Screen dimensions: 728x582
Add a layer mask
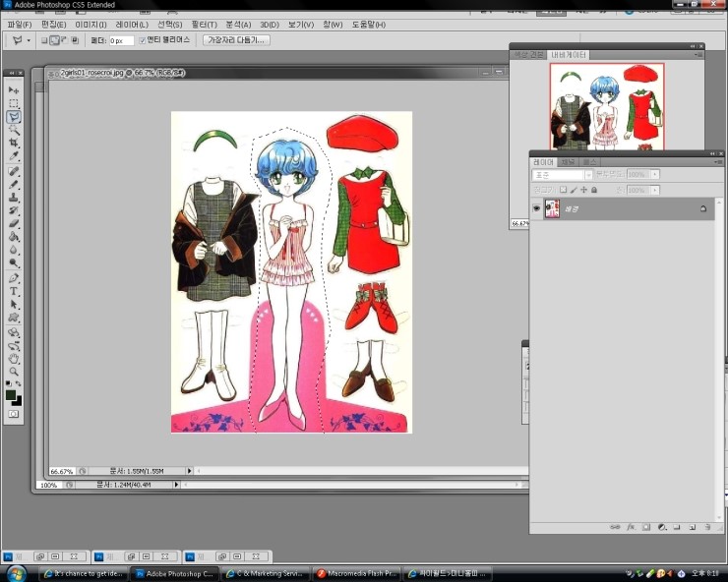645,527
